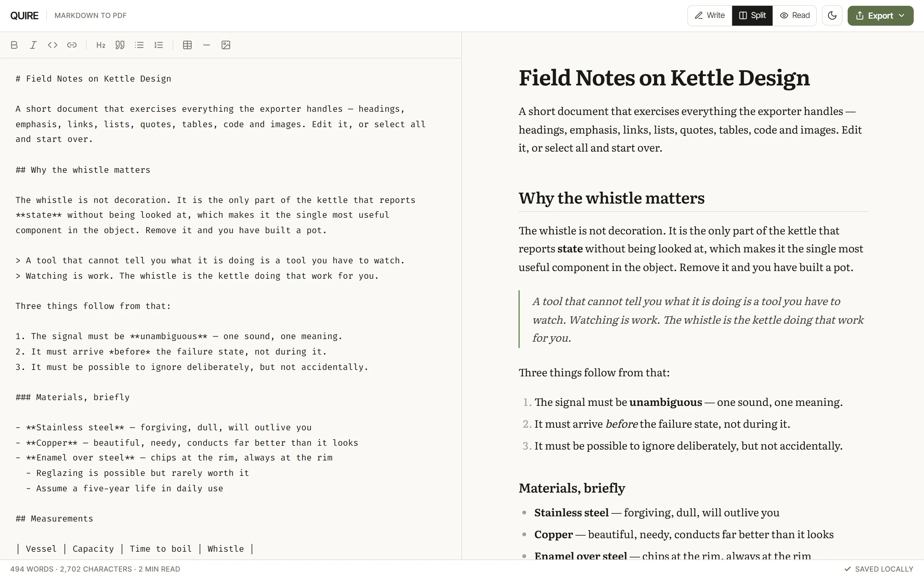
Task: Apply italic formatting from toolbar
Action: (33, 45)
